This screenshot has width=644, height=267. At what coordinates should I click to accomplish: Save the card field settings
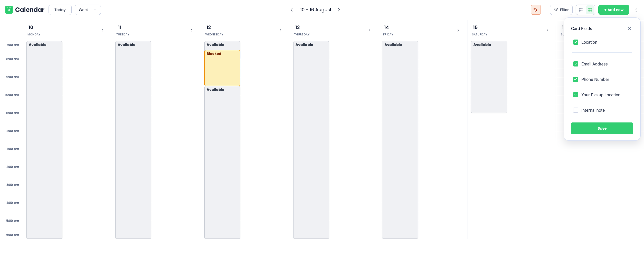tap(602, 128)
